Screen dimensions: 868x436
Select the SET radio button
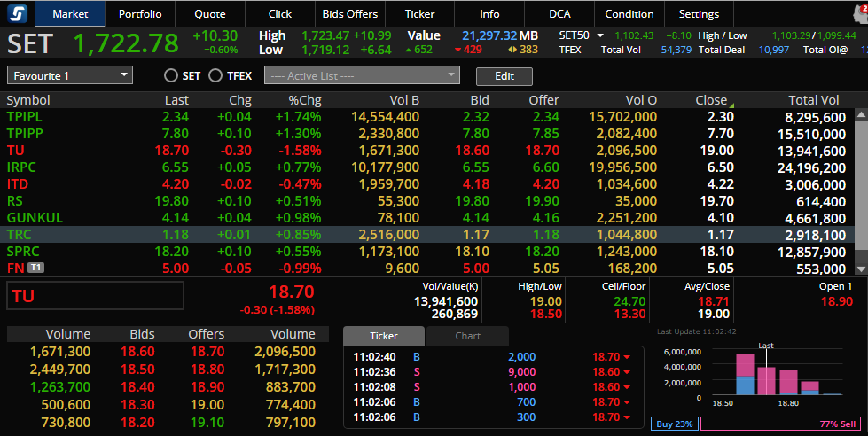tap(171, 75)
